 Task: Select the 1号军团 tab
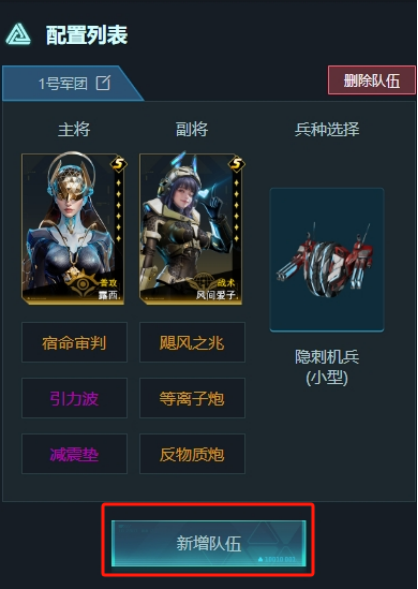72,83
